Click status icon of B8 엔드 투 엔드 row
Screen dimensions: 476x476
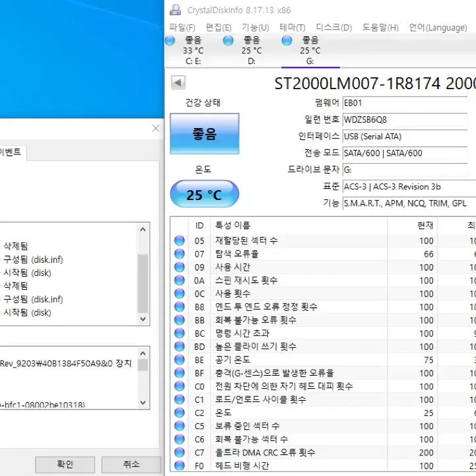[x=180, y=306]
